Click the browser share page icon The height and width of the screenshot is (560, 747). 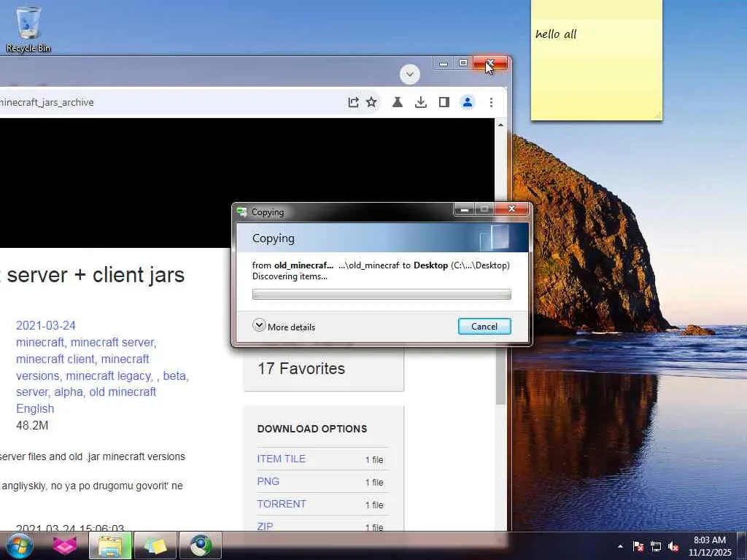click(x=353, y=102)
